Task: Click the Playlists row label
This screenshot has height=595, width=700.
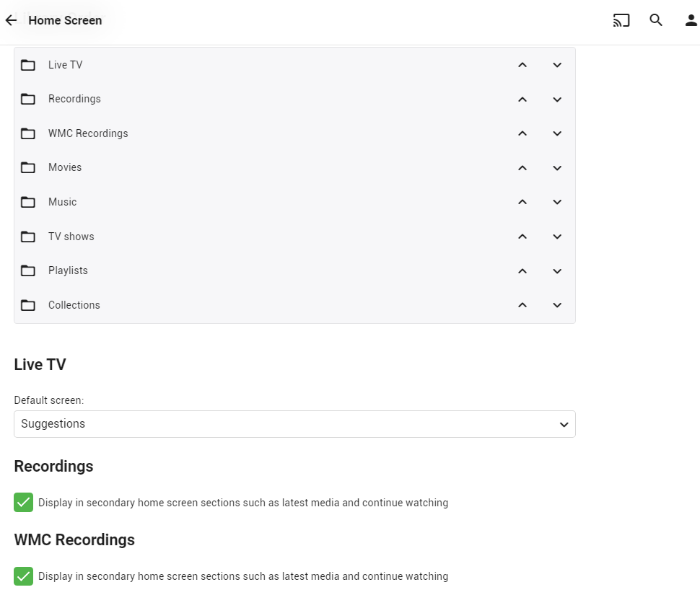Action: coord(68,270)
